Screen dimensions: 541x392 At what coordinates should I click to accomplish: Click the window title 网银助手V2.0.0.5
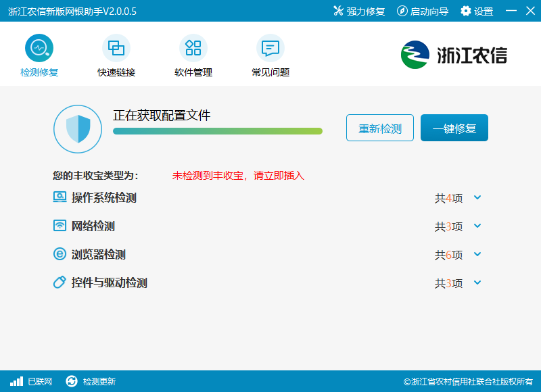72,11
